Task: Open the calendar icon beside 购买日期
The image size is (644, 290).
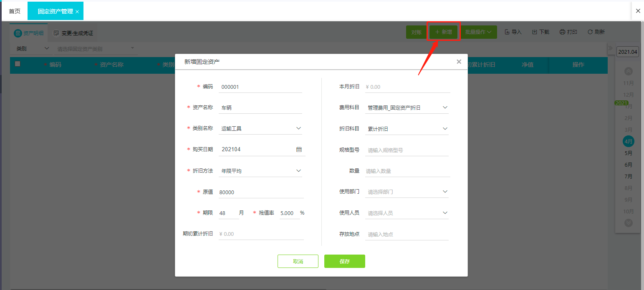Action: tap(299, 149)
